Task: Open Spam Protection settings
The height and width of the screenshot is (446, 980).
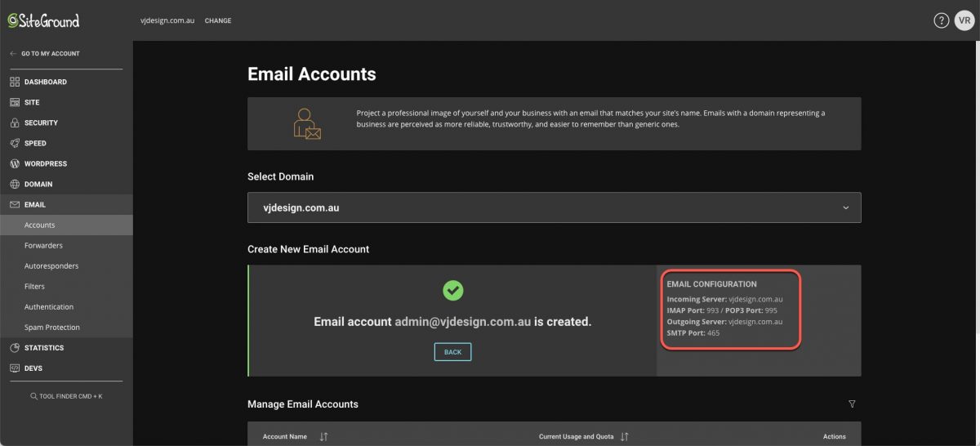Action: (x=52, y=327)
